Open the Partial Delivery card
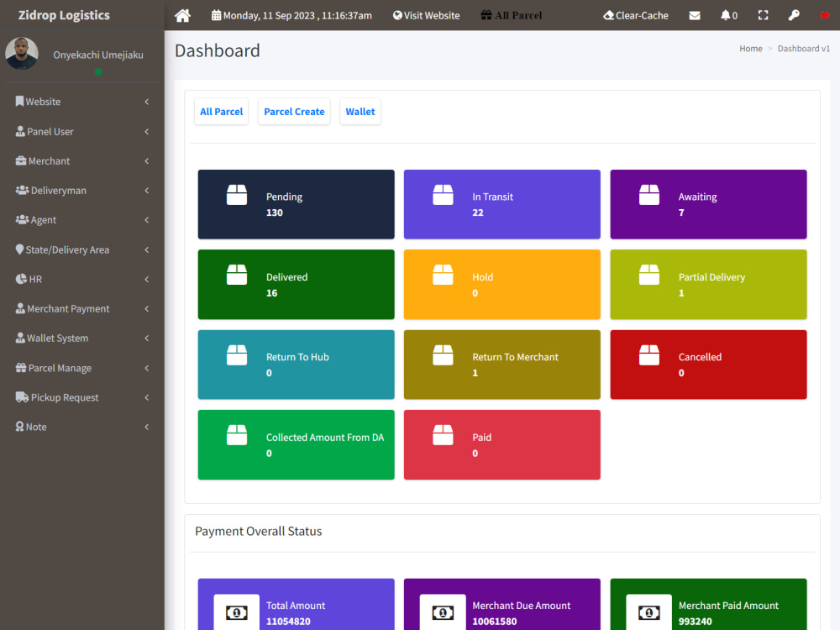This screenshot has height=630, width=840. [x=708, y=285]
